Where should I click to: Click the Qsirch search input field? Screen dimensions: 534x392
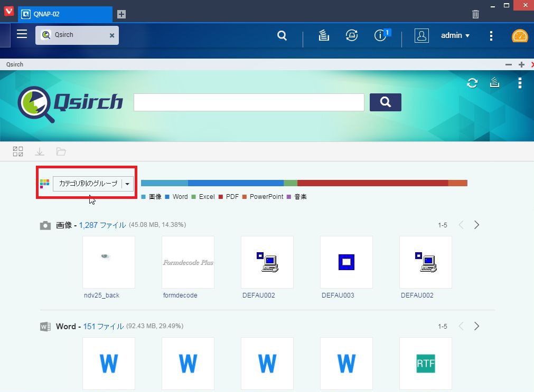[x=249, y=102]
